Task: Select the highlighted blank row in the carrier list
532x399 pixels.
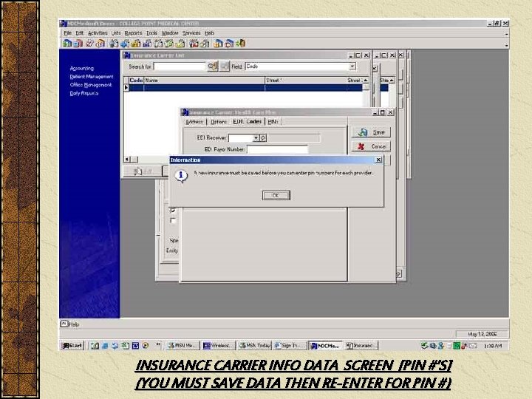Action: pos(245,88)
